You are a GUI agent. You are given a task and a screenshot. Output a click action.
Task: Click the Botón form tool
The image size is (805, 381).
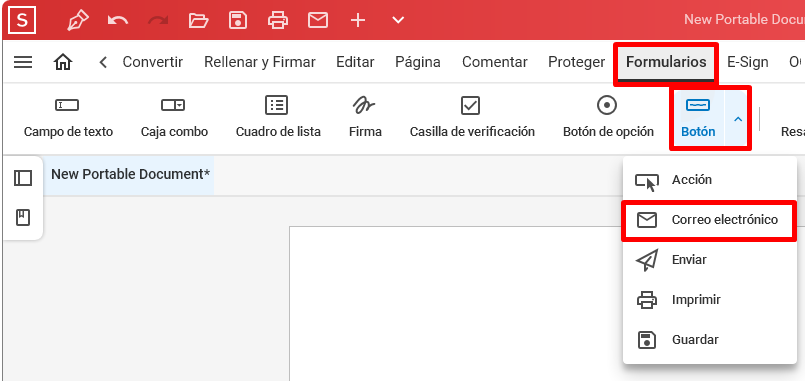coord(698,119)
